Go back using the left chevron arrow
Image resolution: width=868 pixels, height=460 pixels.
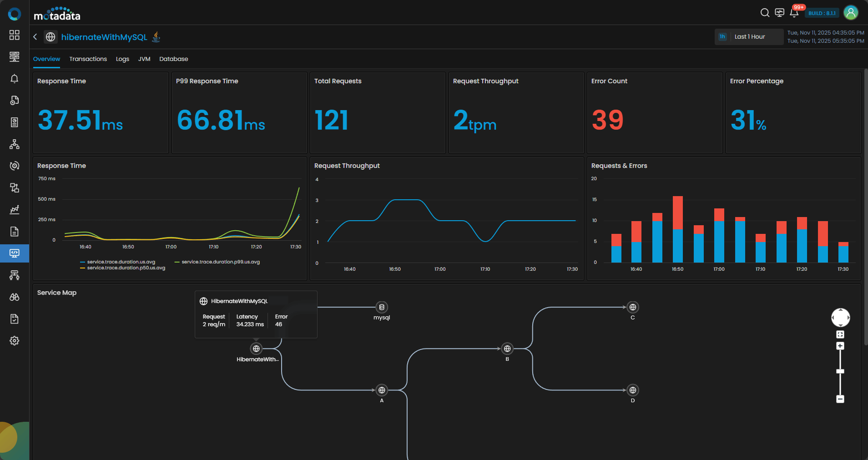35,37
